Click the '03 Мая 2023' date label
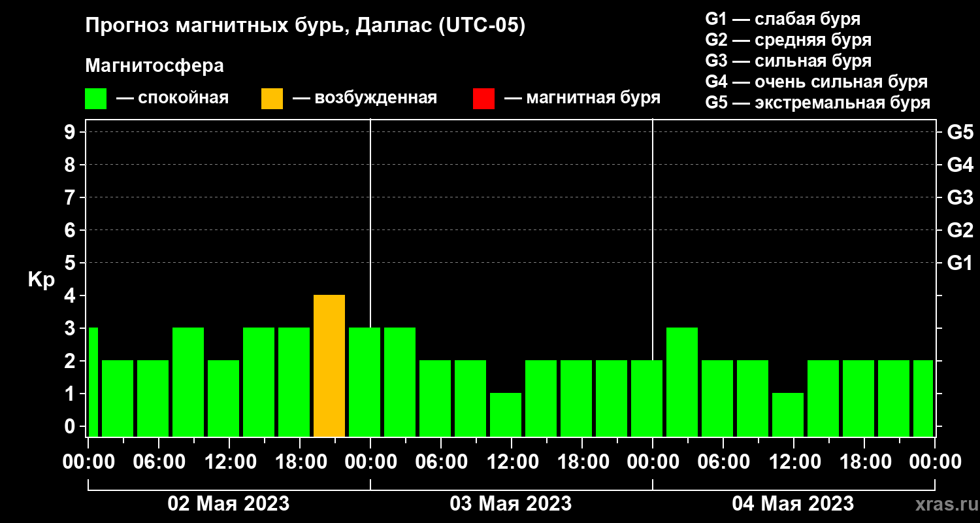The height and width of the screenshot is (523, 980). (511, 503)
